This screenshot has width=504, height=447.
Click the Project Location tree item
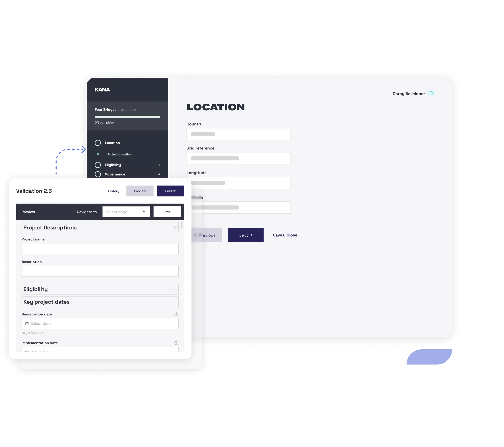pos(120,154)
